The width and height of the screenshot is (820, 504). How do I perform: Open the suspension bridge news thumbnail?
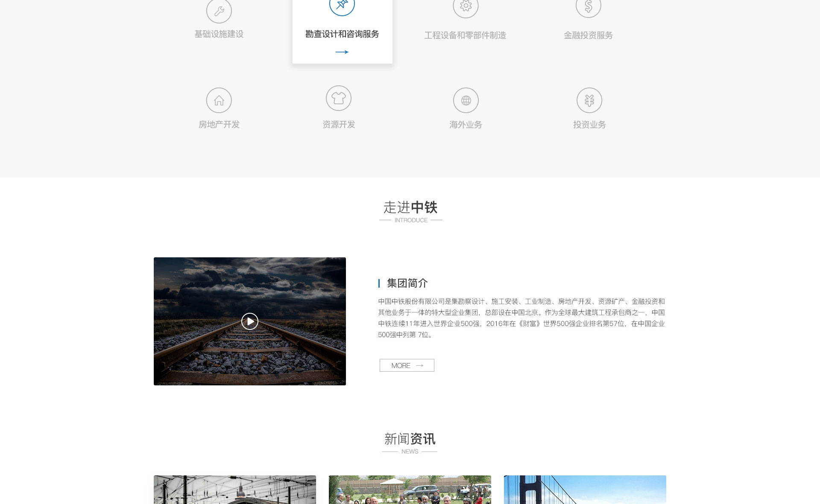(585, 489)
